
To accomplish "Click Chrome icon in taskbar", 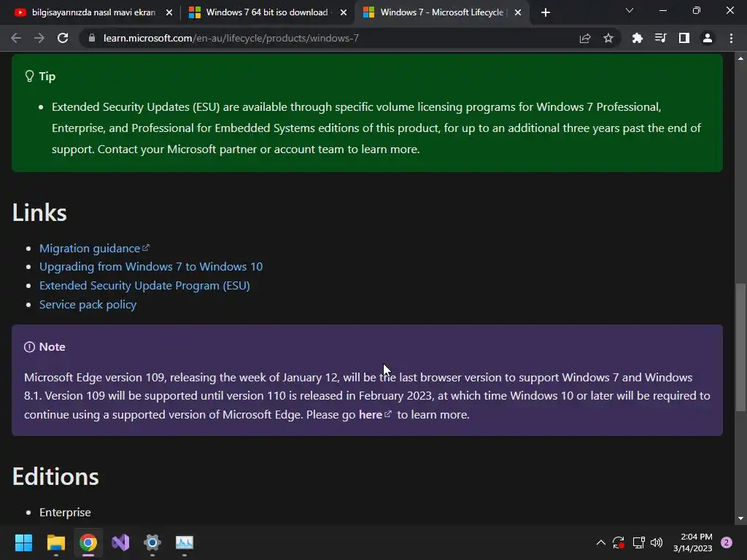I will 88,542.
